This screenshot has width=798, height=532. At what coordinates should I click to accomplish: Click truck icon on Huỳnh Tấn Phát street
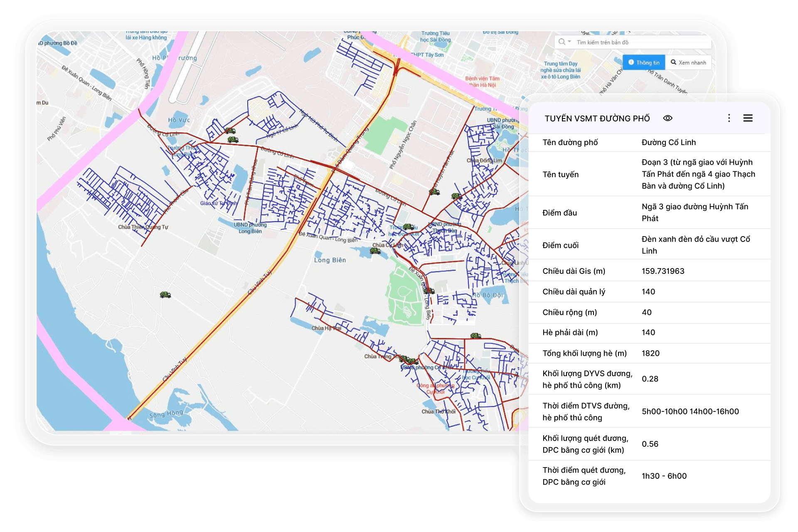[434, 192]
